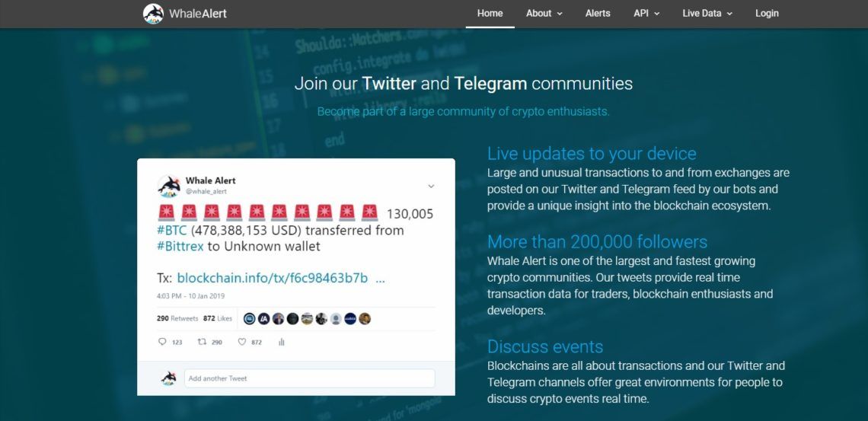This screenshot has height=421, width=868.
Task: Open tweet analytics bar chart icon
Action: pyautogui.click(x=281, y=342)
